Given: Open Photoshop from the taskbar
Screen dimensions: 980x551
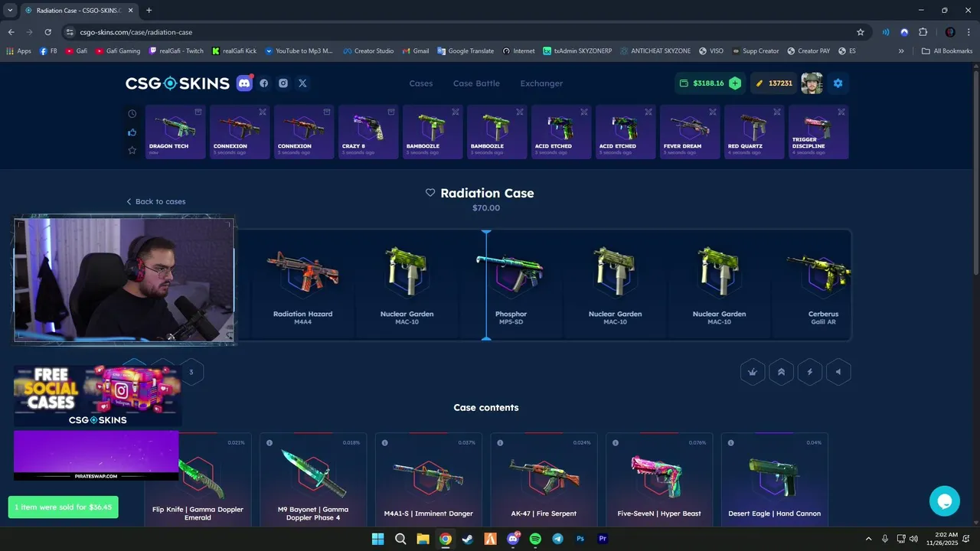Looking at the screenshot, I should (580, 539).
